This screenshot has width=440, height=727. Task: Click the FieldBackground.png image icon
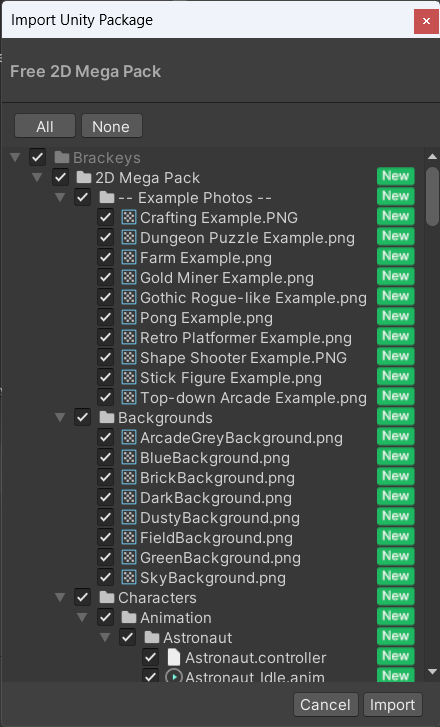(x=128, y=537)
